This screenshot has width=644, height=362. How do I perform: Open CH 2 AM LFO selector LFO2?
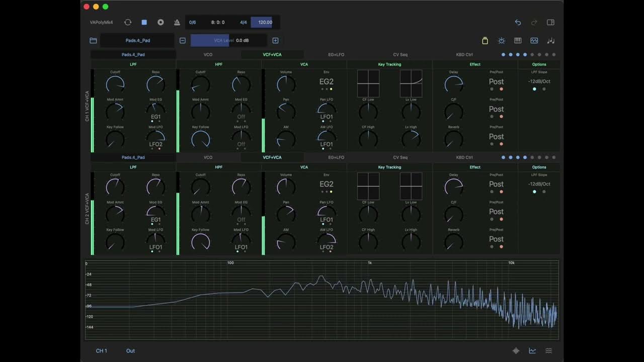[327, 247]
